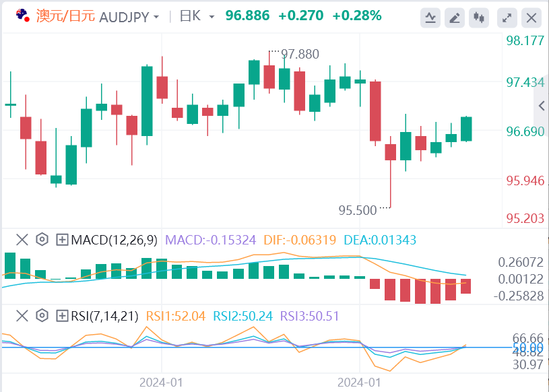The width and height of the screenshot is (549, 392).
Task: Click the 95.203 price axis label
Action: [525, 218]
